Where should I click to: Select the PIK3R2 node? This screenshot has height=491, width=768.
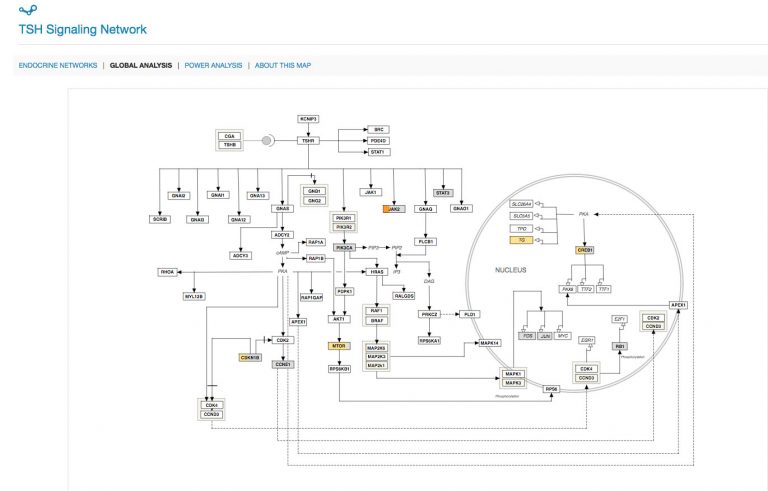[344, 227]
